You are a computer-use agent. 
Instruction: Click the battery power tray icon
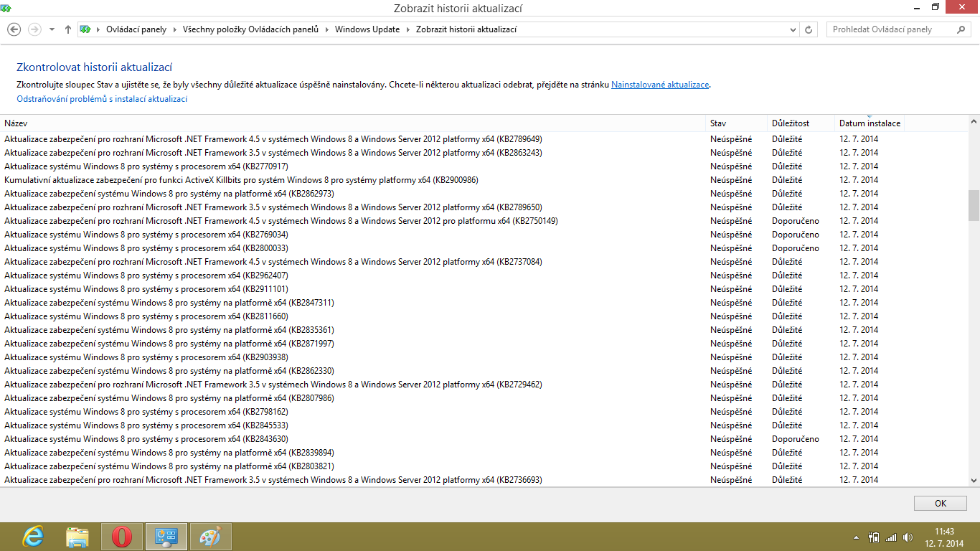point(874,537)
